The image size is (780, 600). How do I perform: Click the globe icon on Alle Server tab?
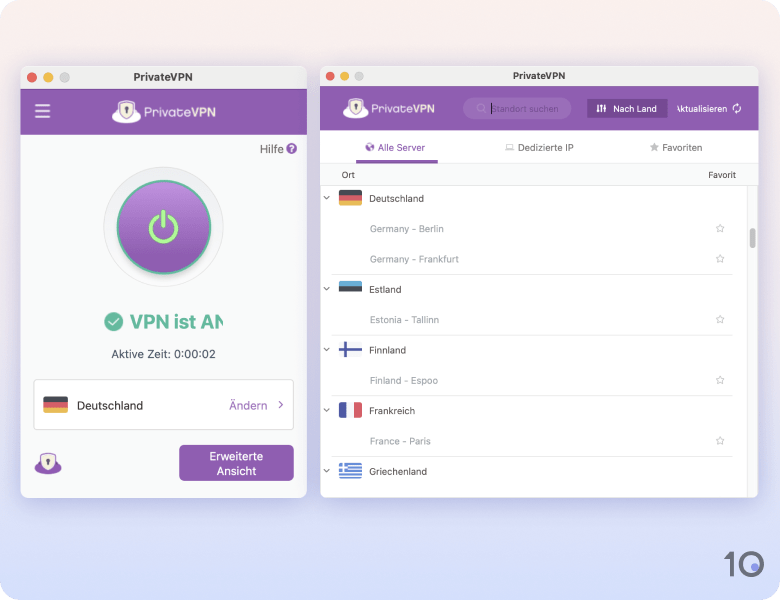(370, 147)
